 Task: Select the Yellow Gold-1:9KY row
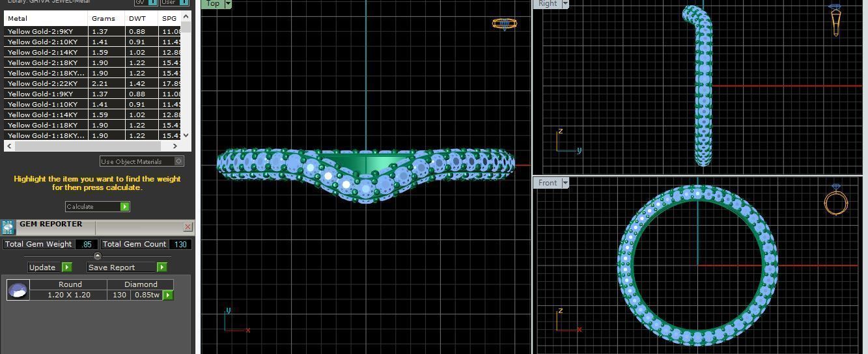pos(92,94)
